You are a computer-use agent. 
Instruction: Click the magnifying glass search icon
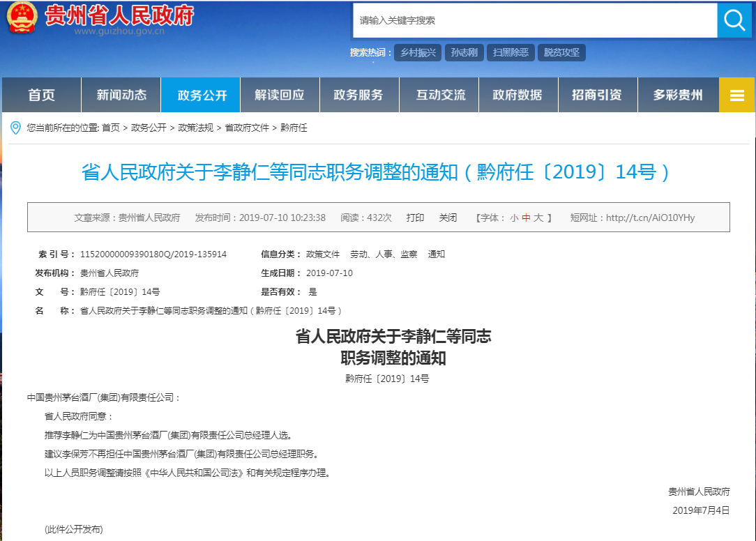734,20
